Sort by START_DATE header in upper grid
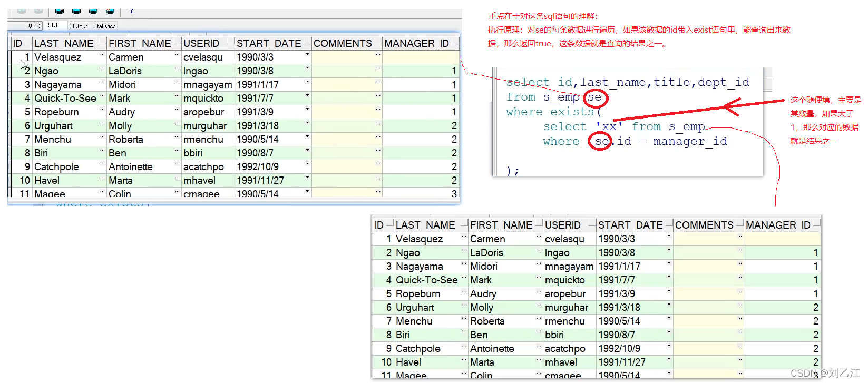Image resolution: width=868 pixels, height=383 pixels. coord(273,43)
